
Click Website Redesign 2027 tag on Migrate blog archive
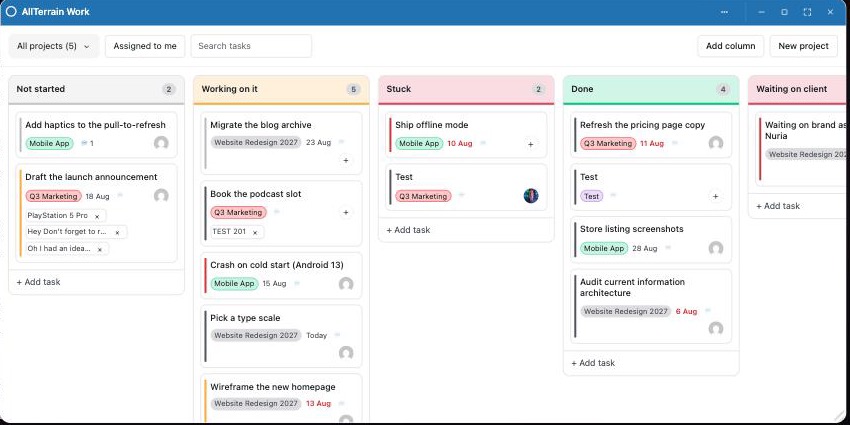[256, 143]
